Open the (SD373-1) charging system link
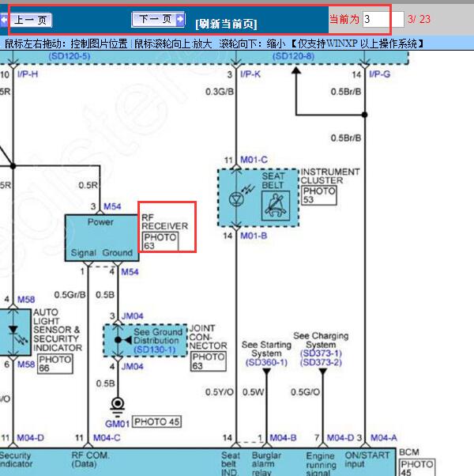 click(x=321, y=353)
